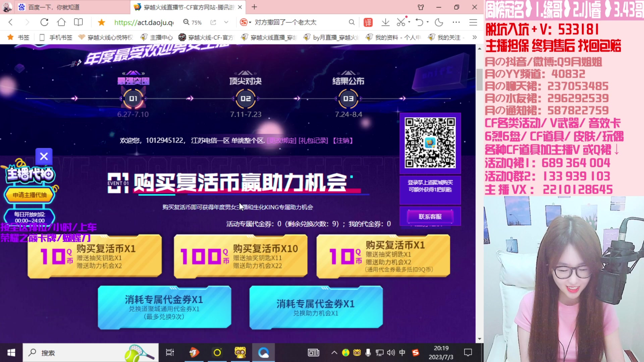The height and width of the screenshot is (362, 644).
Task: Show hidden system tray icons
Action: (x=334, y=353)
